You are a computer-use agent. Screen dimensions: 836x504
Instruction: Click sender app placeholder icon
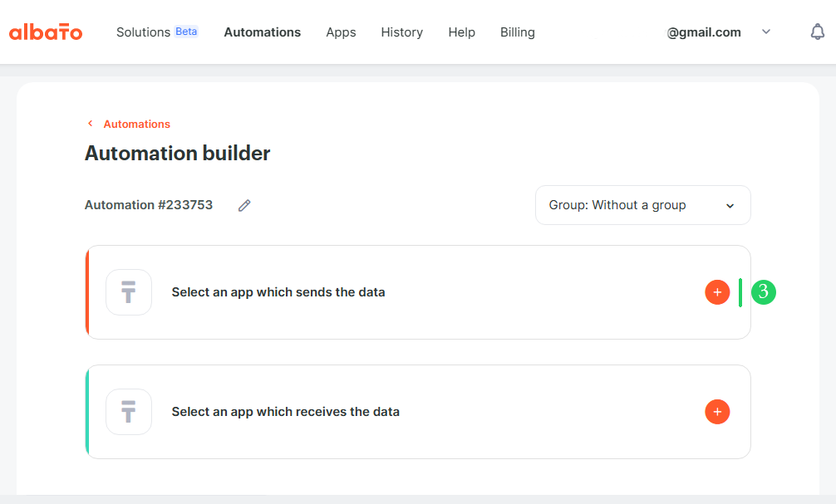129,292
